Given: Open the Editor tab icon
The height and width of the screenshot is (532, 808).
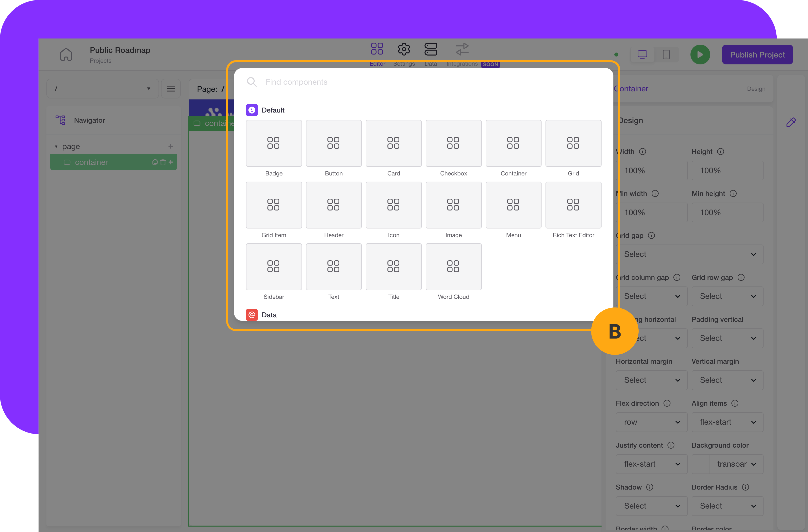Looking at the screenshot, I should [x=377, y=49].
